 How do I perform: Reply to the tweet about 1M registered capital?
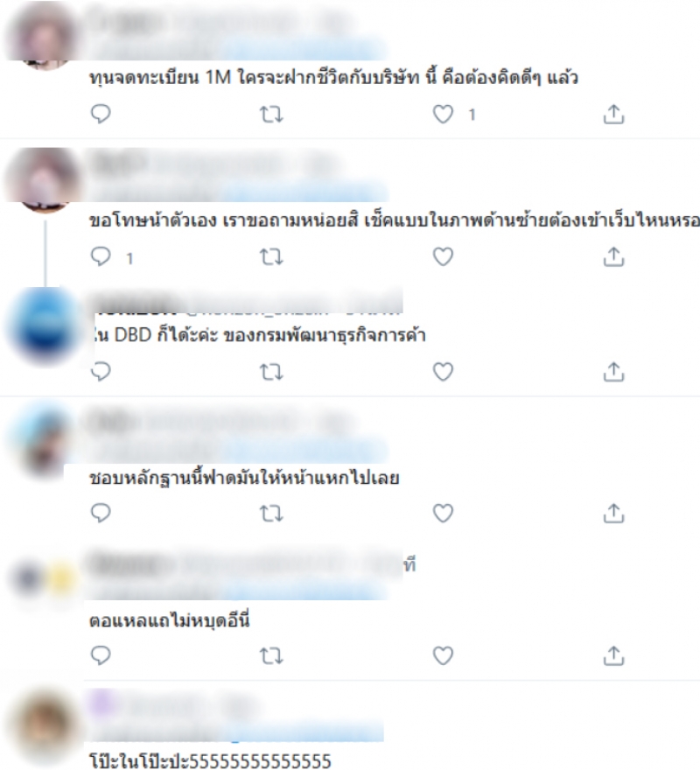pyautogui.click(x=101, y=114)
